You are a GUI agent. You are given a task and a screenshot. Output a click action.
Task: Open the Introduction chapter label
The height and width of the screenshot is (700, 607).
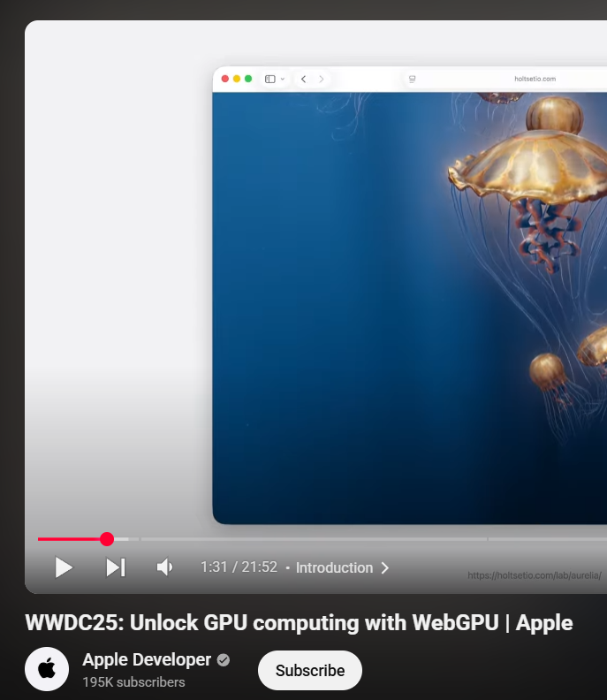[334, 567]
